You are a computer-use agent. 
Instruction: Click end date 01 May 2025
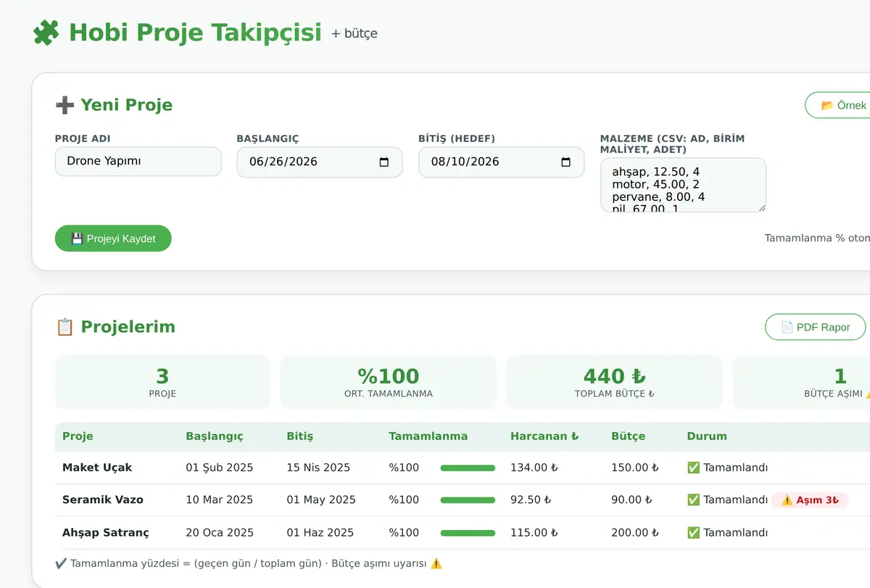pyautogui.click(x=321, y=500)
